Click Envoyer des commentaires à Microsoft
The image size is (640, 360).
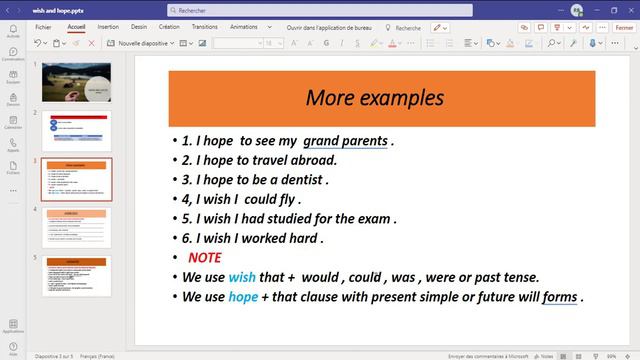[488, 356]
